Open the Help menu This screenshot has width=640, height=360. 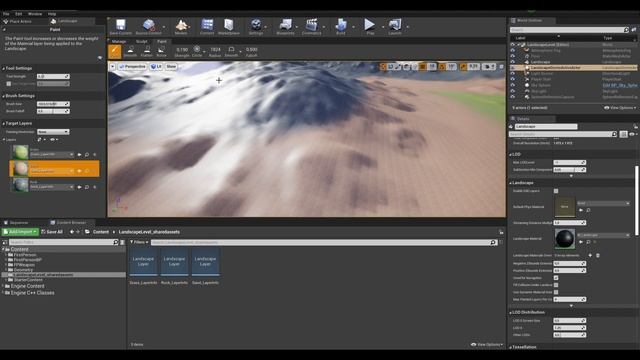coord(52,14)
